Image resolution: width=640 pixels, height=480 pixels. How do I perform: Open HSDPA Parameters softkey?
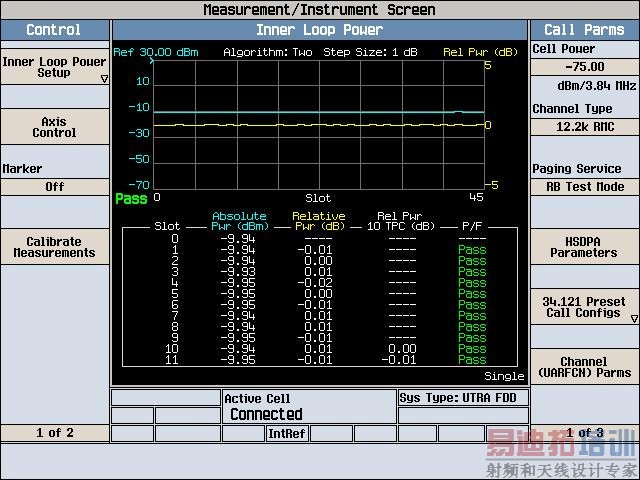pyautogui.click(x=584, y=247)
